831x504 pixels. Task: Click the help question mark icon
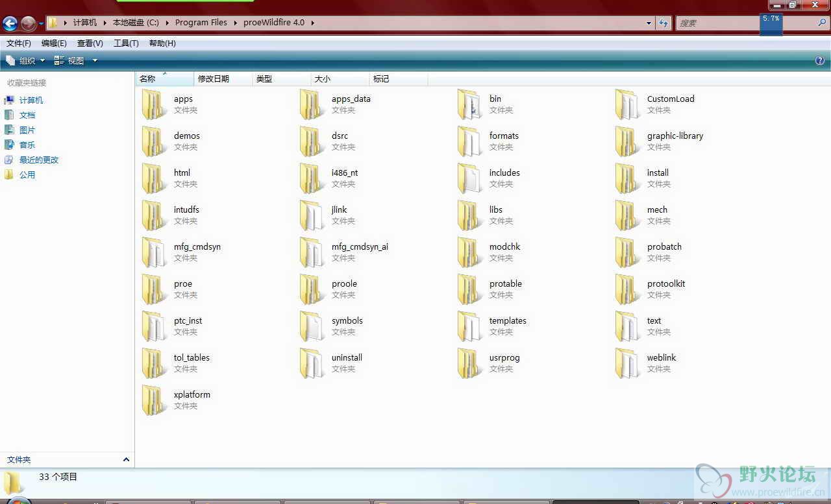pyautogui.click(x=819, y=60)
